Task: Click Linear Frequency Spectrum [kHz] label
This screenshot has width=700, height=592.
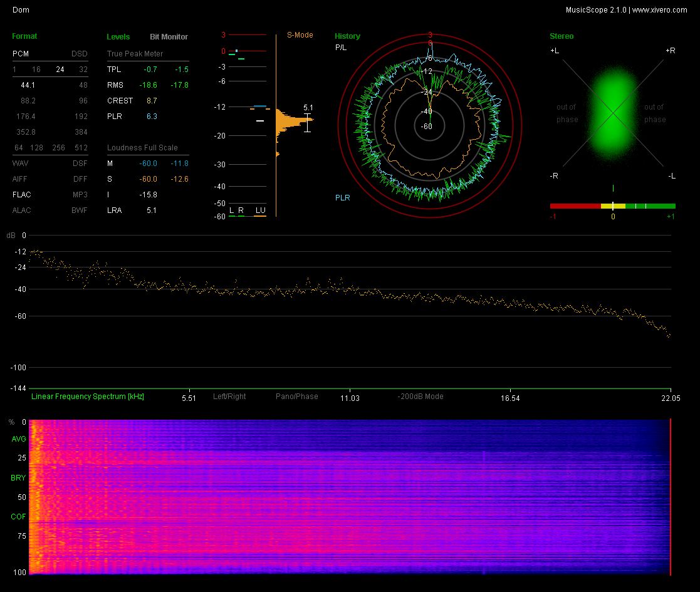Action: [88, 397]
